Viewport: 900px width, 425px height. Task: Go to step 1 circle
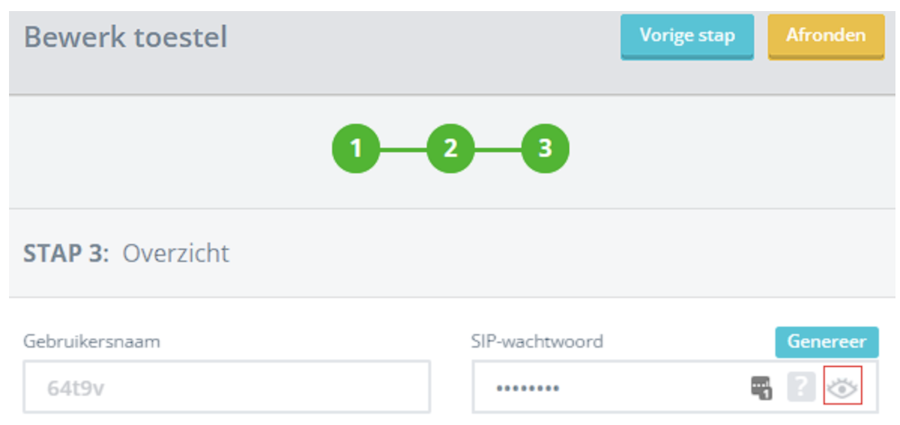[x=356, y=149]
